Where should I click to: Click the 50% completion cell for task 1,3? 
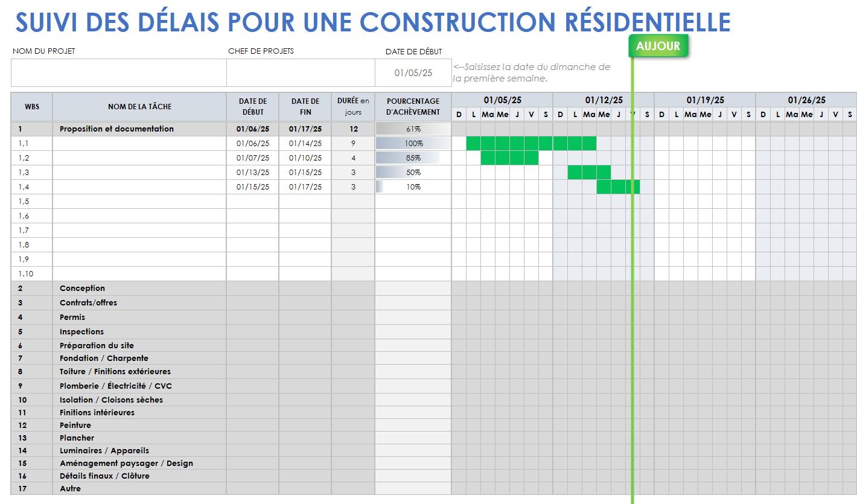(413, 173)
